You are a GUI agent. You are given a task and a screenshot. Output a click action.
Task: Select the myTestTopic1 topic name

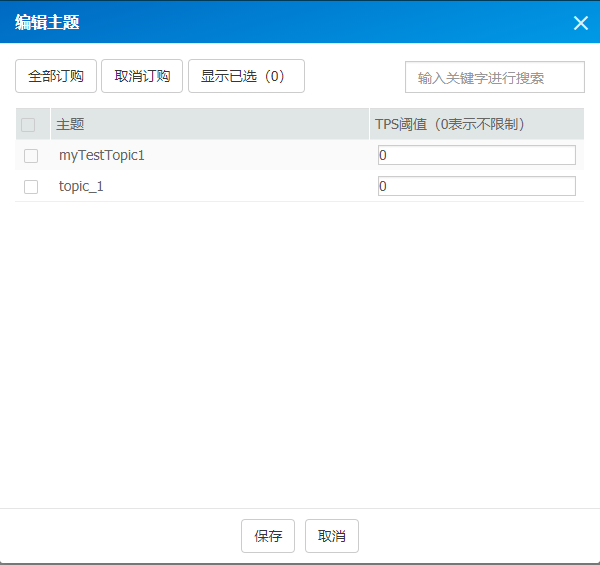(101, 155)
